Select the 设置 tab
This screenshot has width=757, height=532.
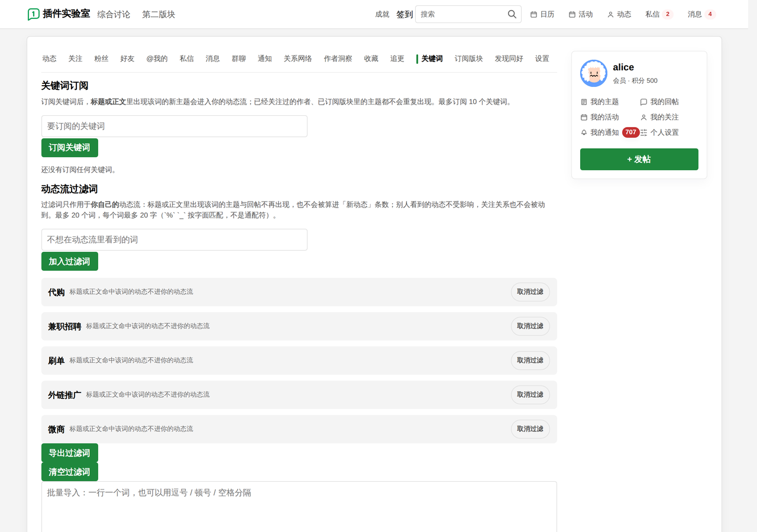(x=542, y=59)
